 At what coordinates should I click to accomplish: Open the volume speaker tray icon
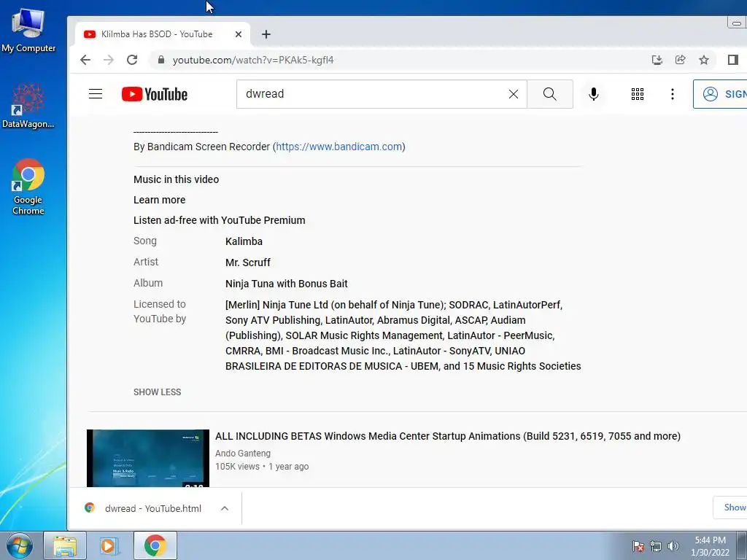pyautogui.click(x=673, y=546)
